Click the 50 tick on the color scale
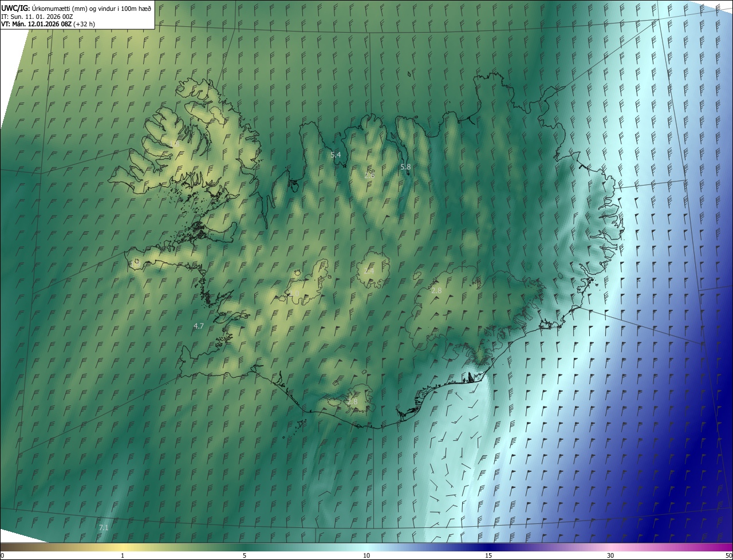 tap(728, 555)
